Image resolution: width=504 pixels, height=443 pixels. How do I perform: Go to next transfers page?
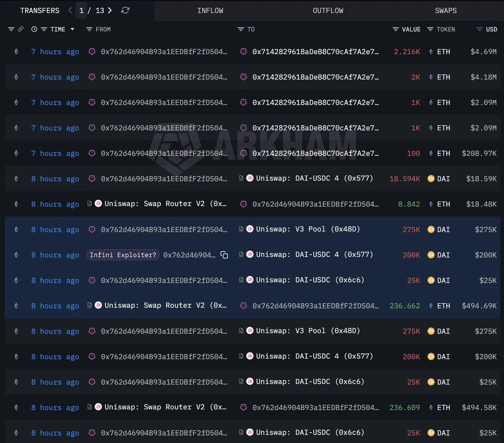pyautogui.click(x=110, y=10)
